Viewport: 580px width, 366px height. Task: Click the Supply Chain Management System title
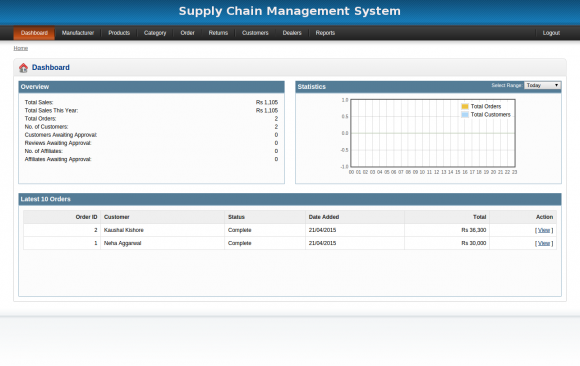290,11
